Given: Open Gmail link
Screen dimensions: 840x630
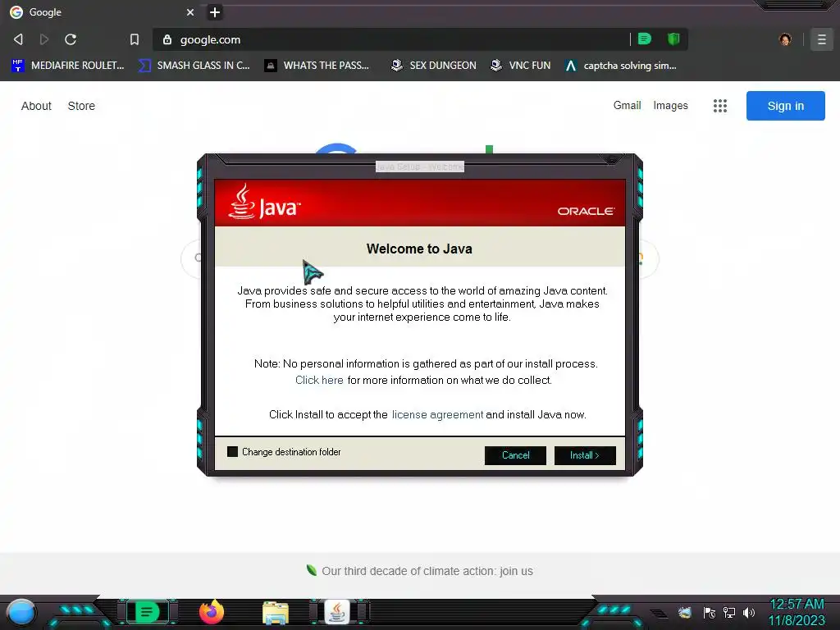Looking at the screenshot, I should click(627, 106).
